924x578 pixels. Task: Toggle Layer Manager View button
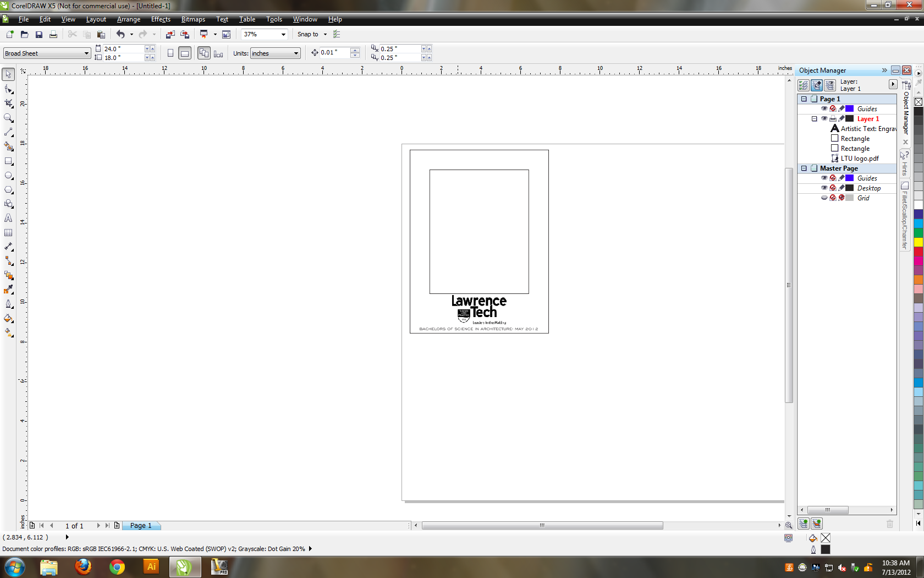[x=830, y=85]
